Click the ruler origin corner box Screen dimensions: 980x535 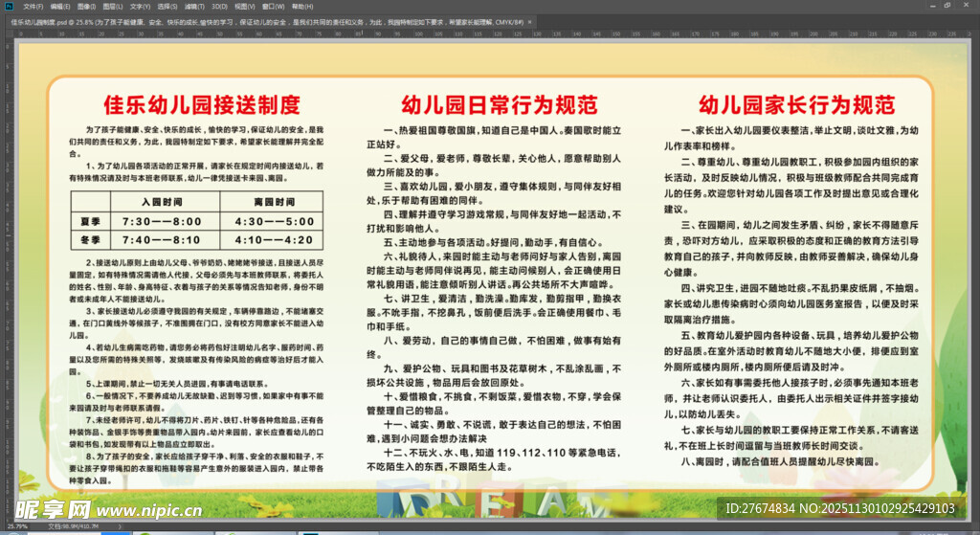[x=9, y=33]
